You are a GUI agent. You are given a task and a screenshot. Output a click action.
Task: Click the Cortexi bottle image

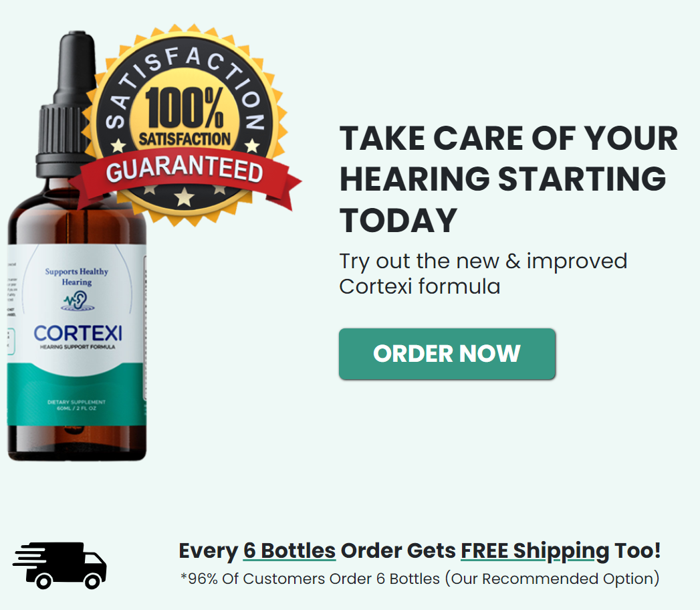(x=77, y=245)
